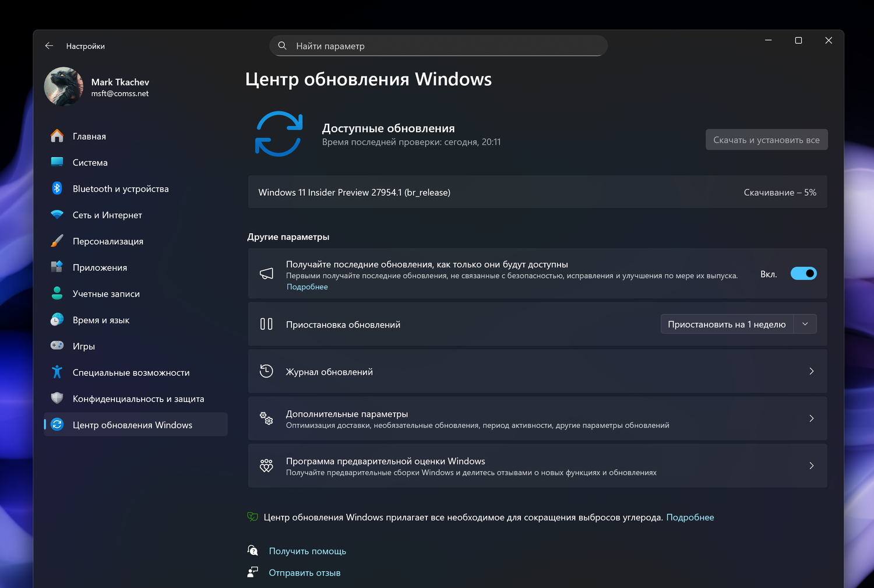Open Программа предварительной оценки Windows
The image size is (874, 588).
pyautogui.click(x=537, y=466)
